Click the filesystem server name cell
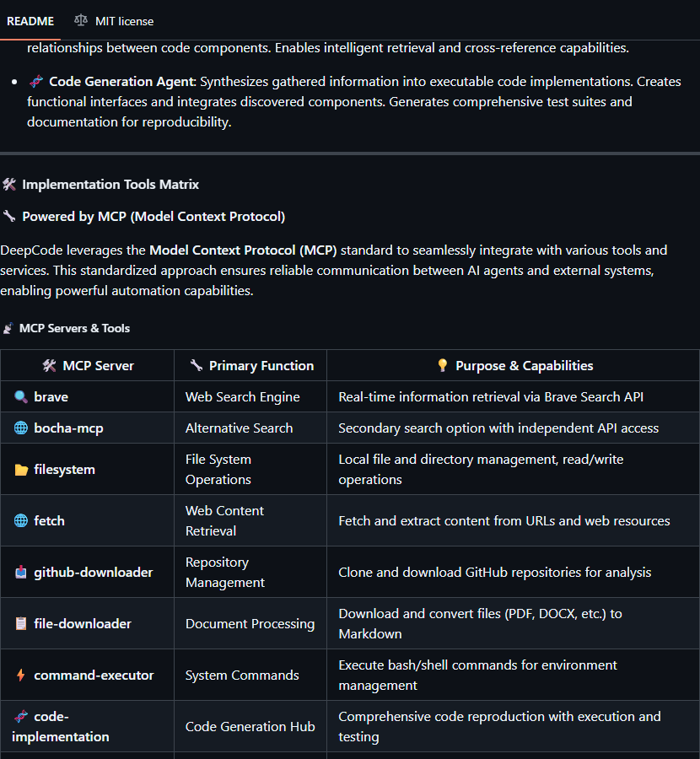This screenshot has width=700, height=759. coord(87,470)
